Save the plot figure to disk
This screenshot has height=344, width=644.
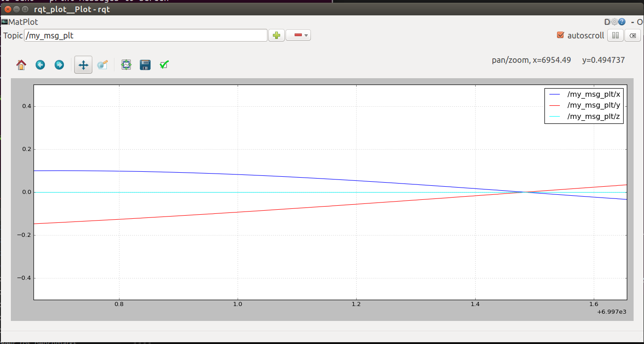click(x=145, y=65)
